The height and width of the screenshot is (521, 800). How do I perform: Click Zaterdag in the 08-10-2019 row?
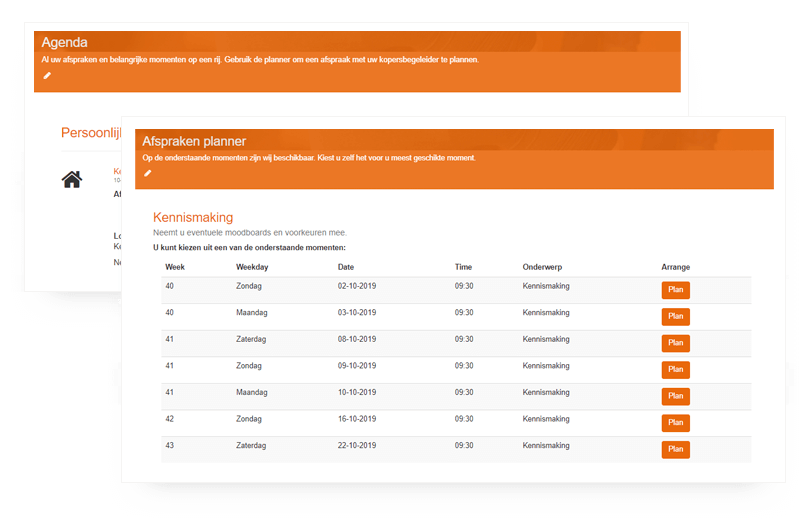pos(251,339)
